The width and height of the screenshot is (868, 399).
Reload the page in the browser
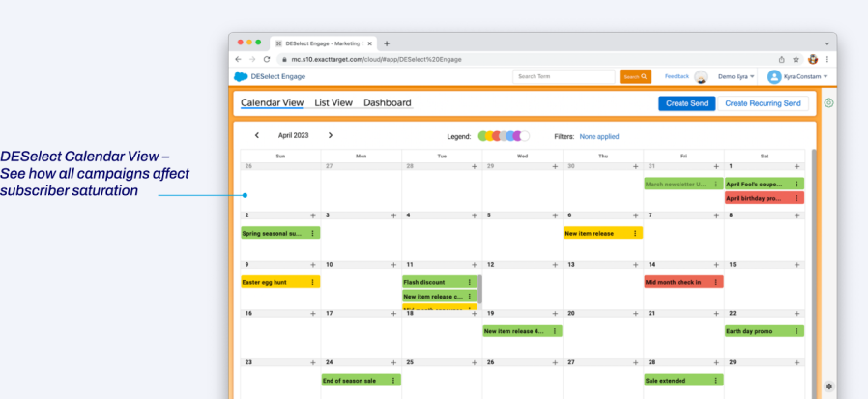coord(267,59)
